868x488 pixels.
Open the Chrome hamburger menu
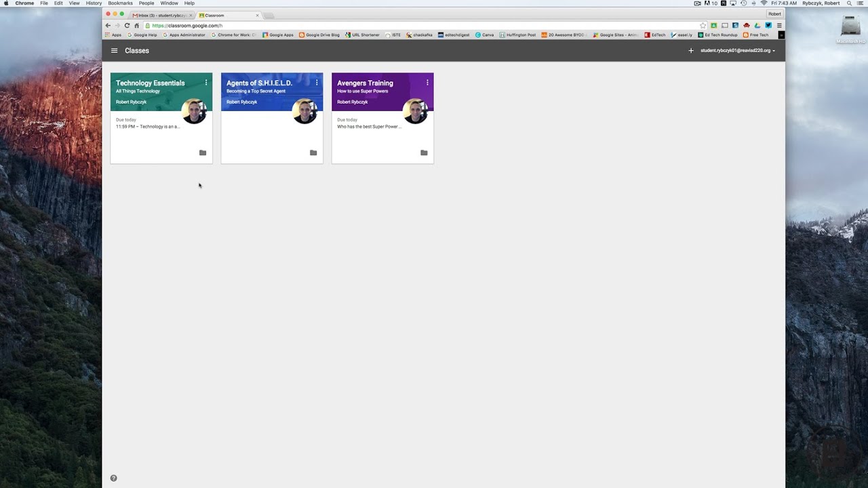pos(779,25)
